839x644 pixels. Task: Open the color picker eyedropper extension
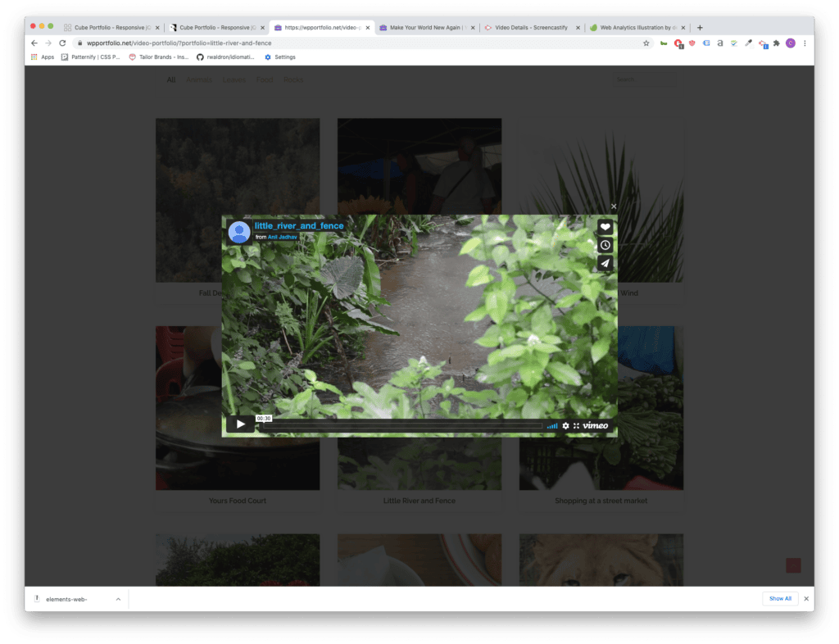click(749, 43)
